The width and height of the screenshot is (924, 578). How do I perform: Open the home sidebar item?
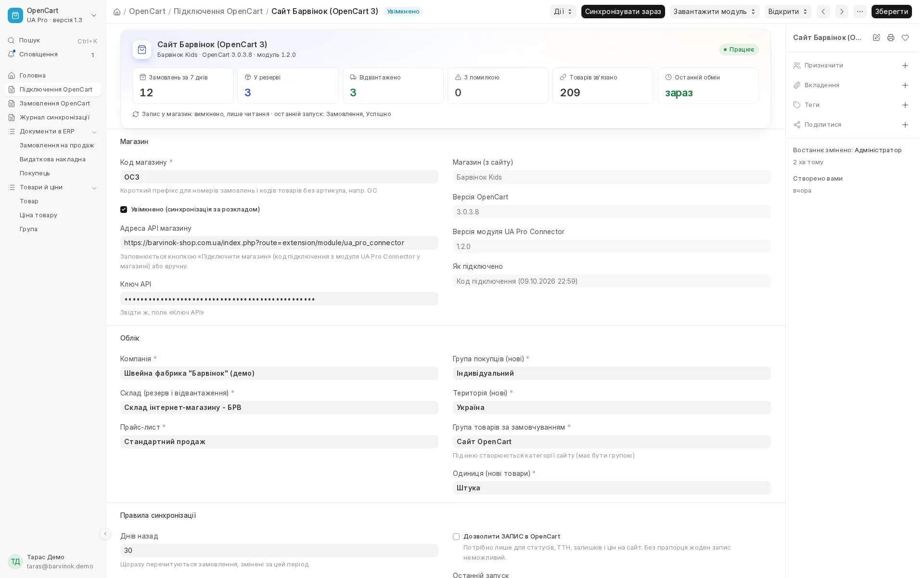[52, 76]
